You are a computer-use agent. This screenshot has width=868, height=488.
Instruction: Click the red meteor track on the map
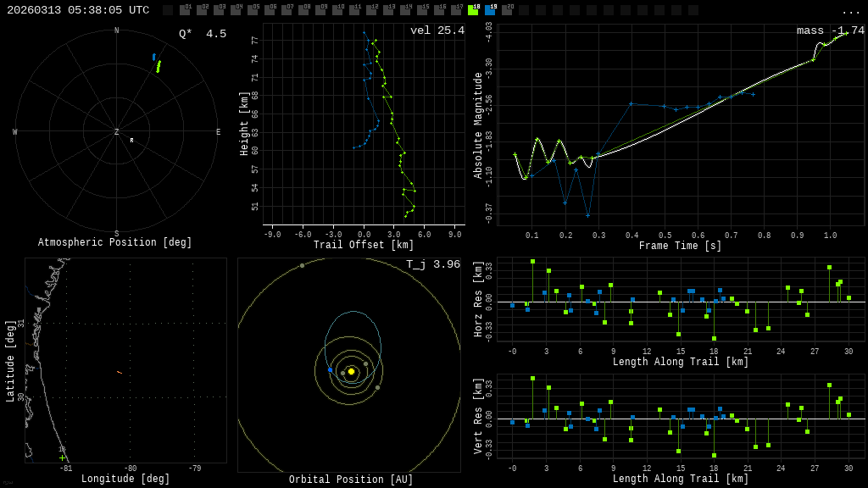pos(120,372)
